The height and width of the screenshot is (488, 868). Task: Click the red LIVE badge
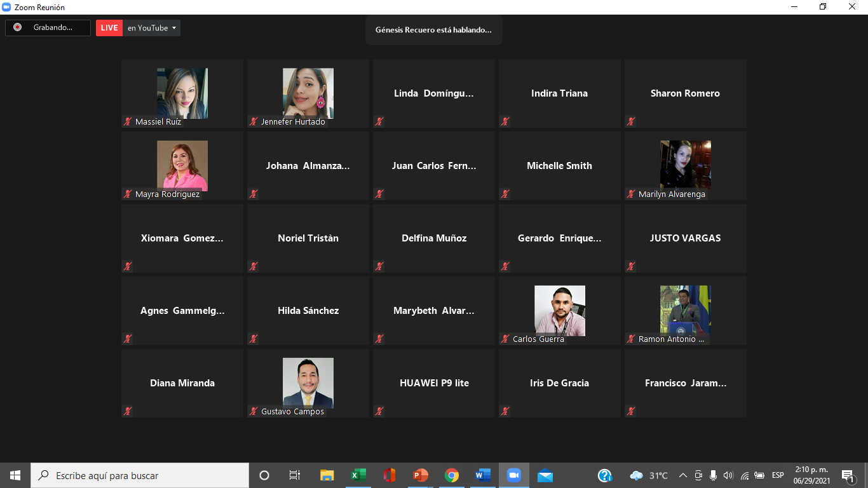(109, 28)
